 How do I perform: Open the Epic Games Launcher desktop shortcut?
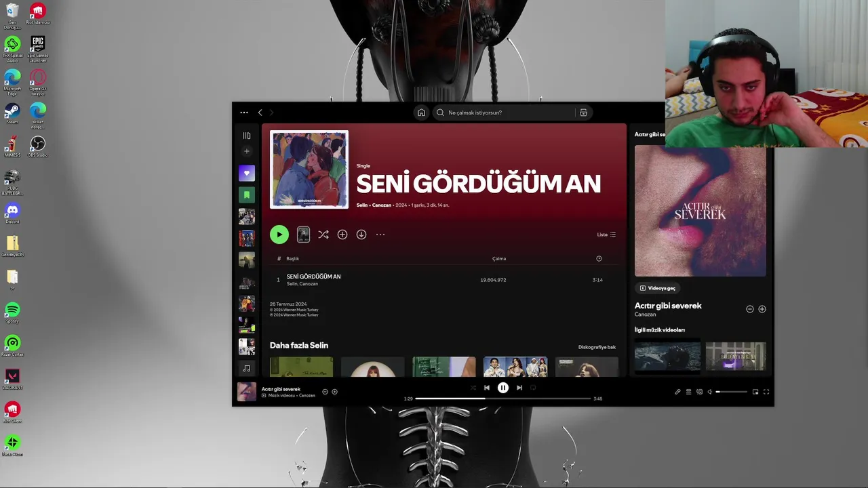[x=38, y=49]
